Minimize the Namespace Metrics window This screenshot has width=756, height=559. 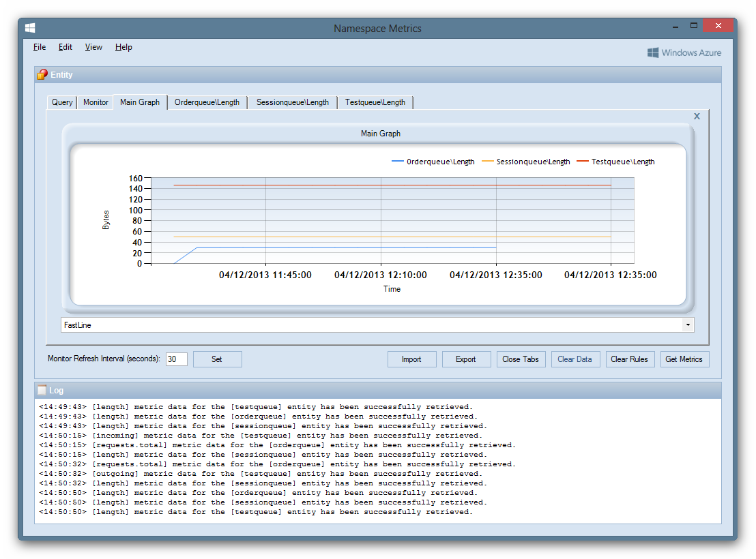click(x=675, y=26)
